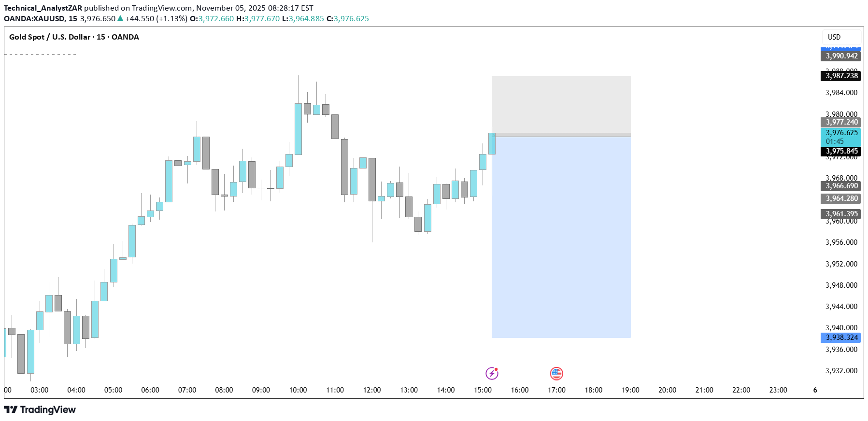Click the purple lightning bolt event icon
The width and height of the screenshot is (868, 421).
tap(492, 373)
